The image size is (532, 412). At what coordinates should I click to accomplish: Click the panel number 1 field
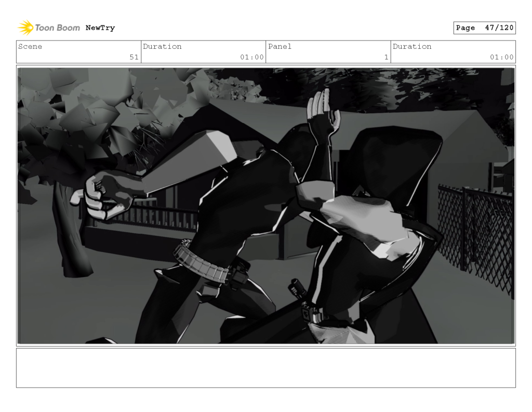[x=385, y=57]
